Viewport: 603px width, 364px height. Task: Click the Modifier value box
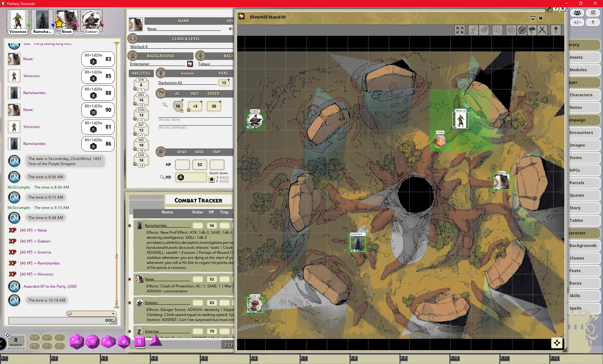[16, 340]
